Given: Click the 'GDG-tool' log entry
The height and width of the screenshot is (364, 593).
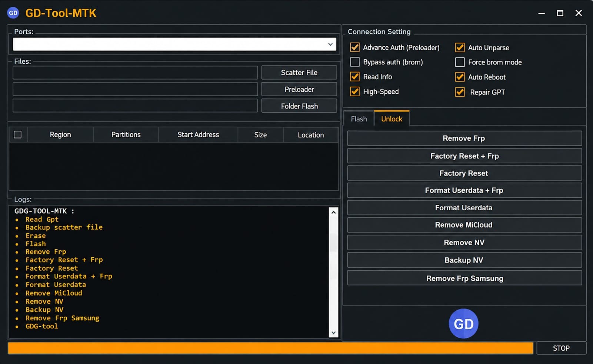Looking at the screenshot, I should pyautogui.click(x=41, y=326).
